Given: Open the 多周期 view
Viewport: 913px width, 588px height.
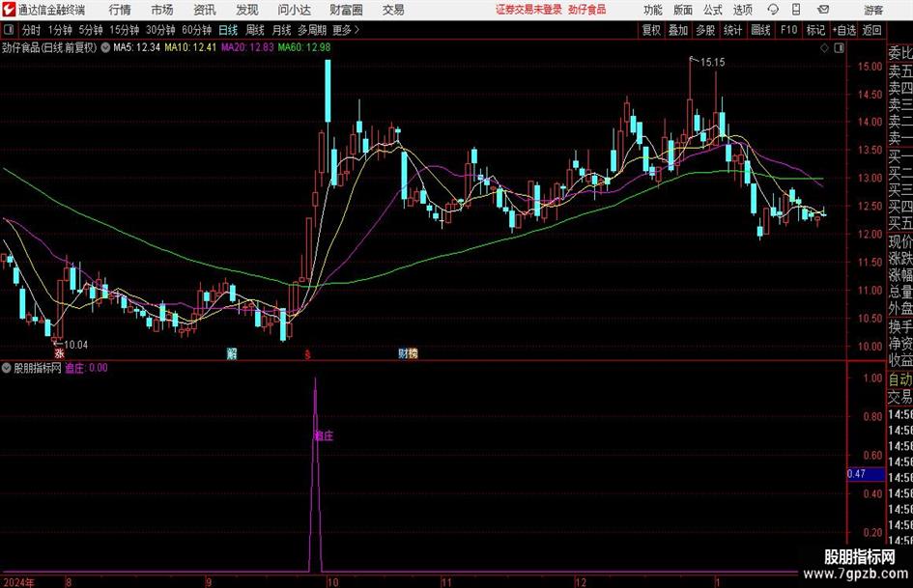Looking at the screenshot, I should (x=312, y=30).
